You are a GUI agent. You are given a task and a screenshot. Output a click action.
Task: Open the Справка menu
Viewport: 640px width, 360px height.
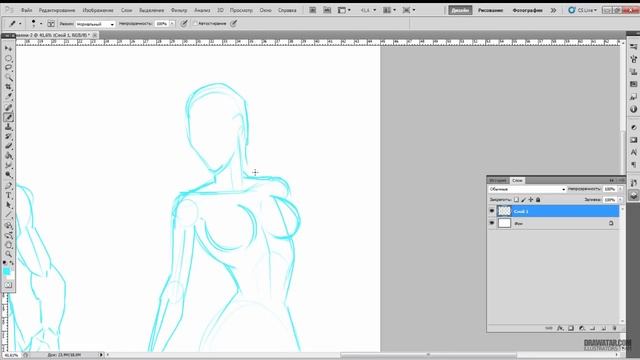287,10
